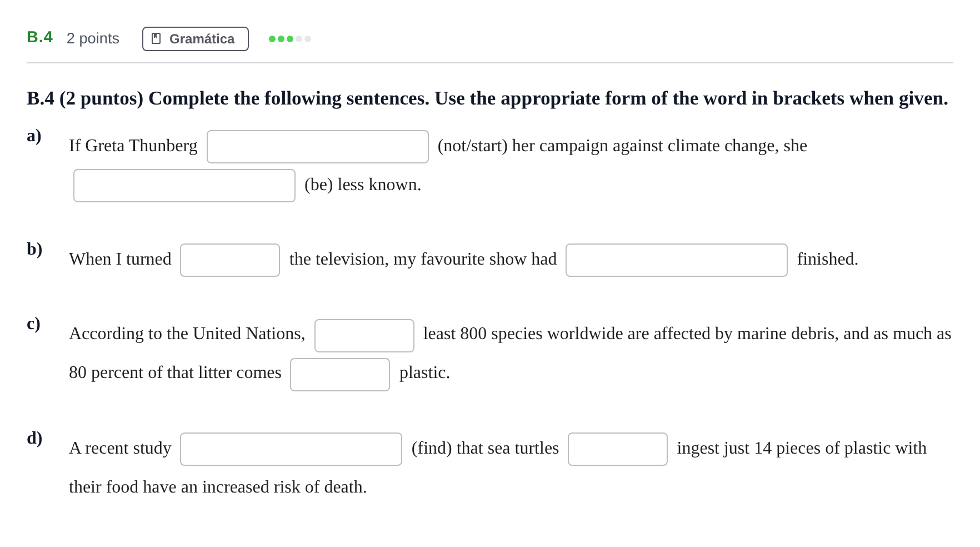
Task: Focus the blank after 'When I turned'
Action: point(230,260)
